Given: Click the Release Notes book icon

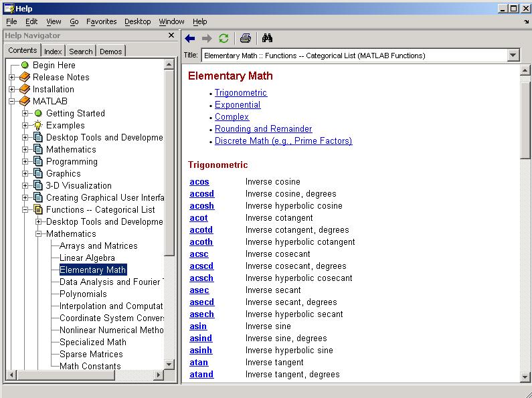Looking at the screenshot, I should point(25,78).
